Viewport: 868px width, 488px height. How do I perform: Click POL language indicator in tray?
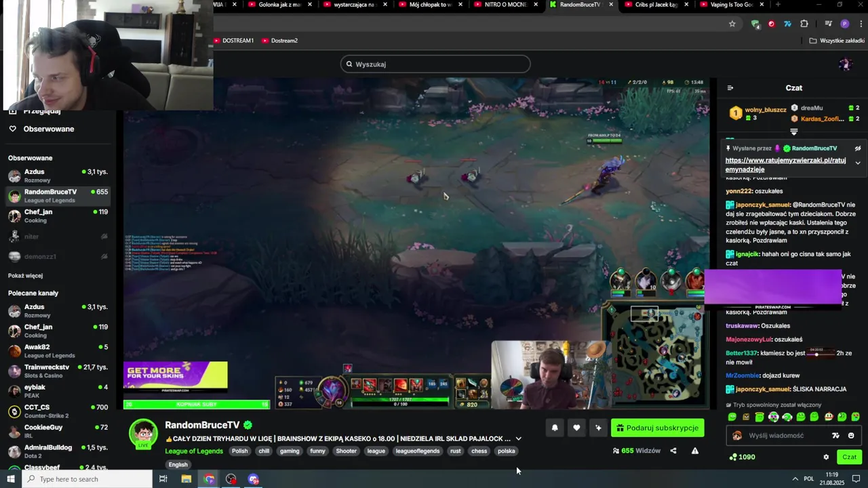pos(809,479)
